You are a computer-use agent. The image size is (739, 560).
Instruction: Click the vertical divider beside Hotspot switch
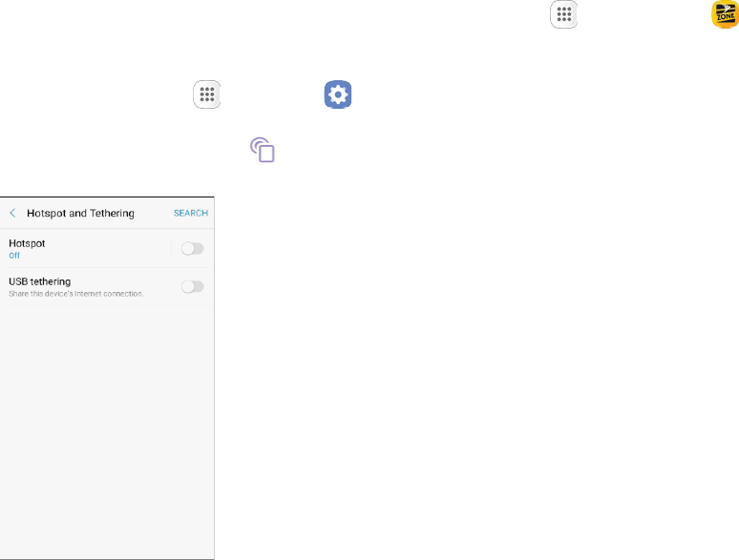(x=172, y=248)
